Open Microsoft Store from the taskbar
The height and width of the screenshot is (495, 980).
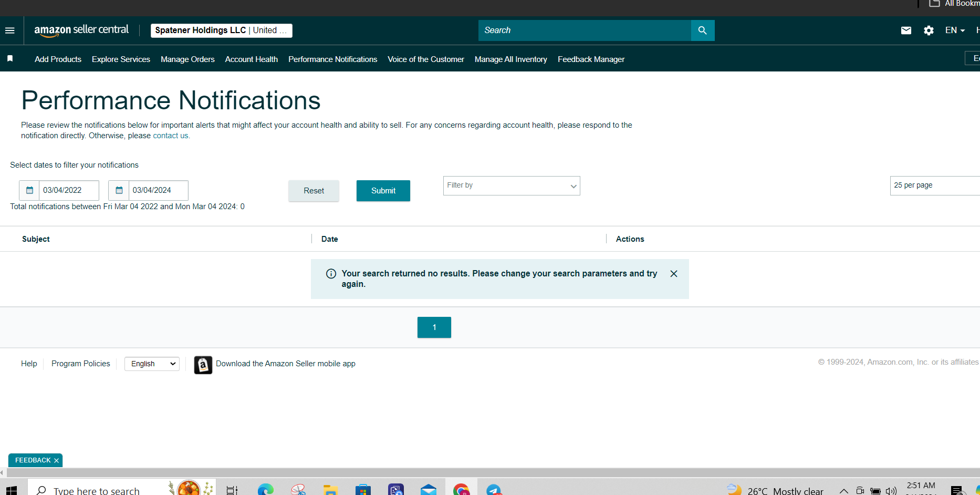[363, 490]
